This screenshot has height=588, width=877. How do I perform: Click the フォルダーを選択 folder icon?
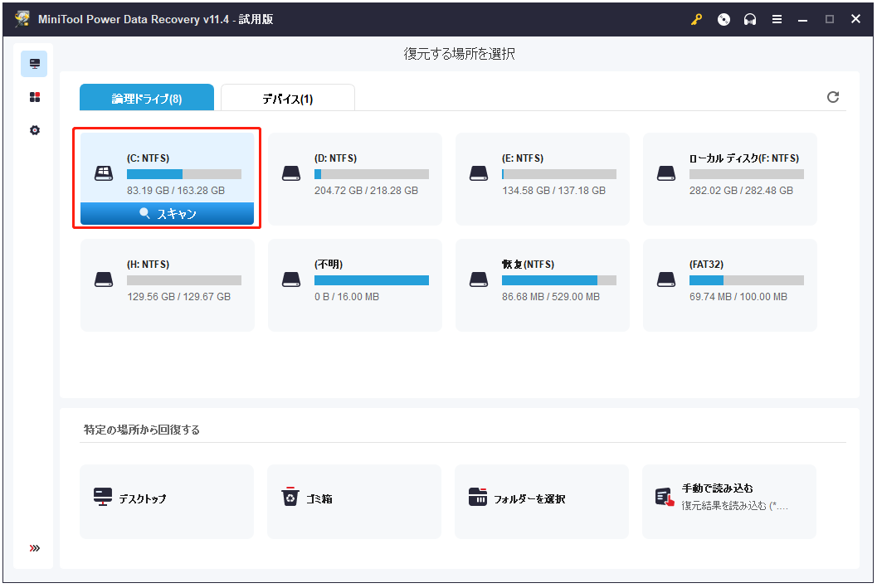[478, 496]
